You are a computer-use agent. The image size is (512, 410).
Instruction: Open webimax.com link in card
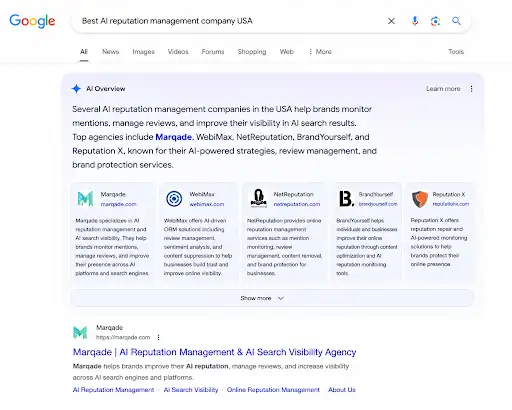click(x=207, y=204)
